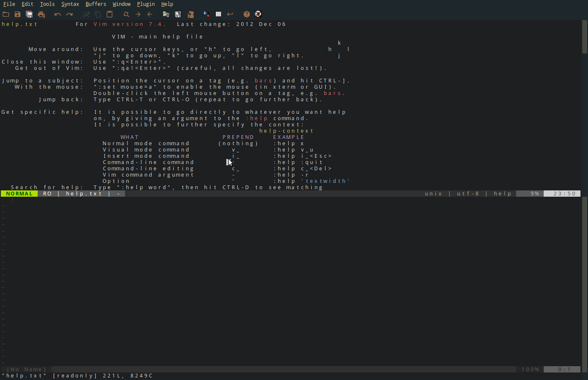The image size is (588, 380).
Task: Print the buffer using the printer icon
Action: click(x=41, y=14)
